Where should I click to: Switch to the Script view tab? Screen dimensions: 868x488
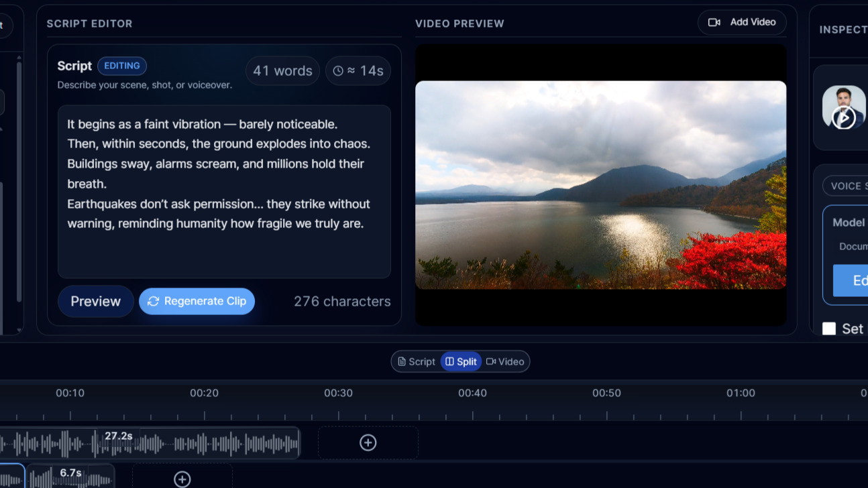tap(416, 362)
